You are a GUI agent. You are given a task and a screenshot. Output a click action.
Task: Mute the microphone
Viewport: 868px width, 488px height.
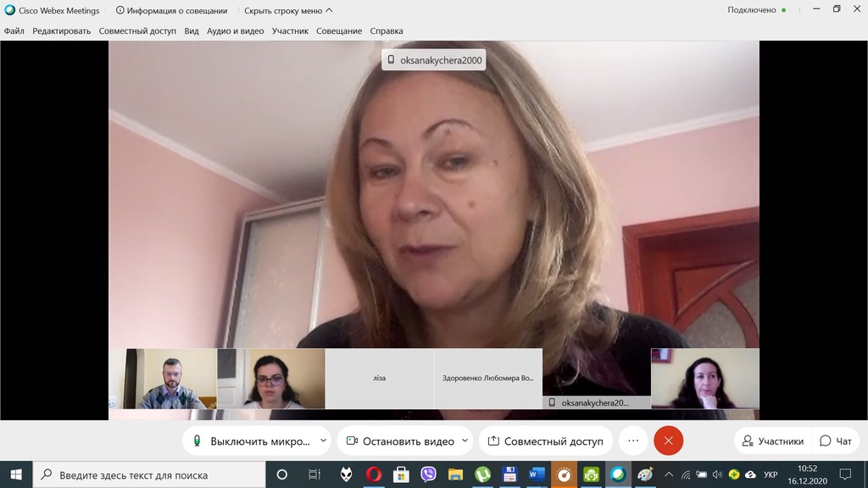(x=251, y=441)
